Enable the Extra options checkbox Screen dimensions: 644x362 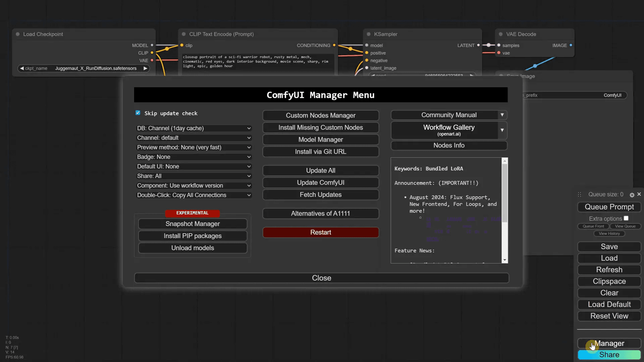pos(627,218)
